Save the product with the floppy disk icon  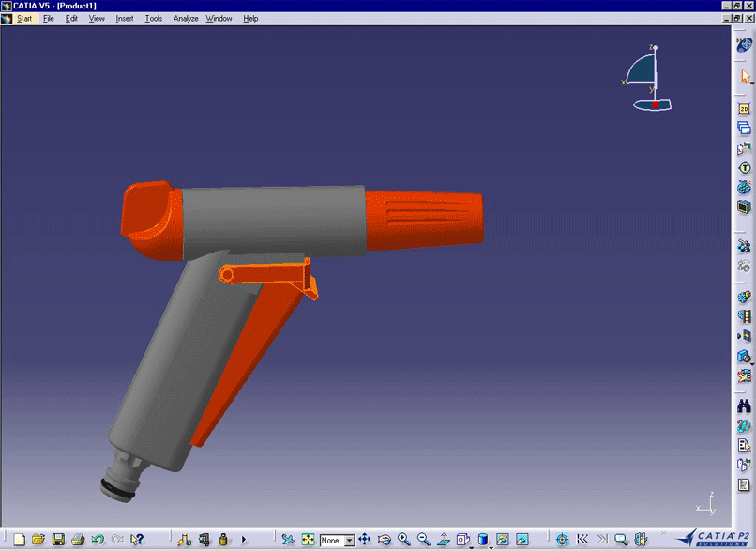pyautogui.click(x=58, y=540)
